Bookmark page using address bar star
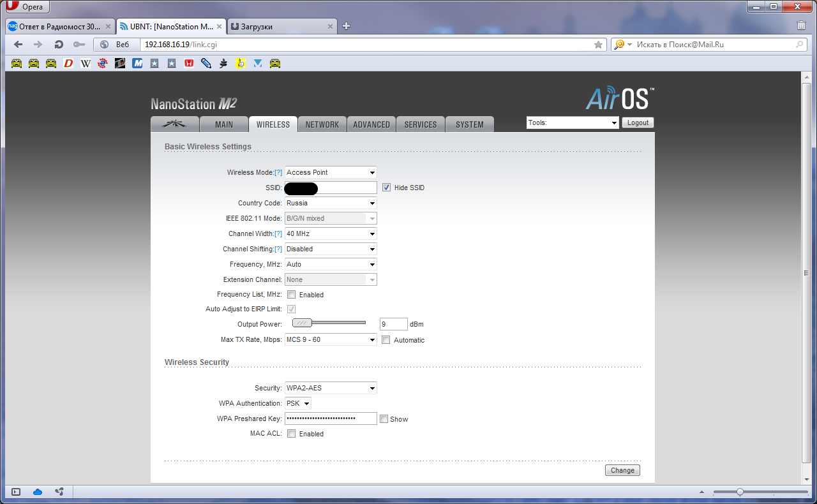The height and width of the screenshot is (504, 817). tap(598, 45)
